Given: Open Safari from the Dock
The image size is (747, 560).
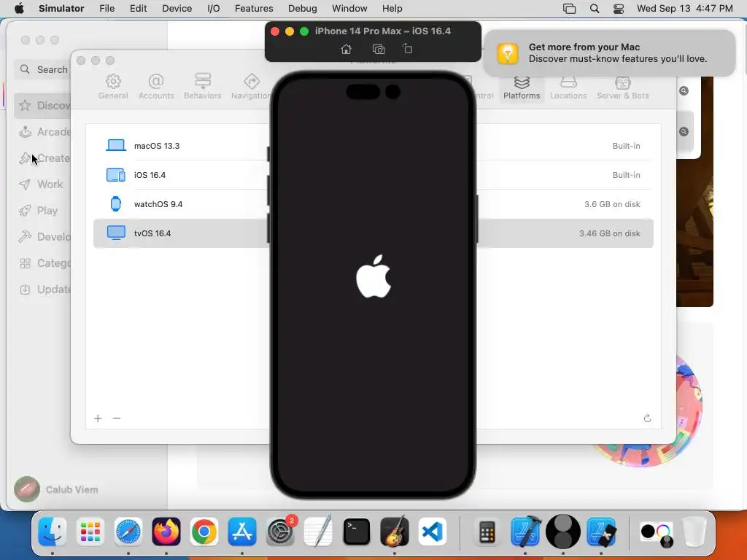Looking at the screenshot, I should coord(128,532).
